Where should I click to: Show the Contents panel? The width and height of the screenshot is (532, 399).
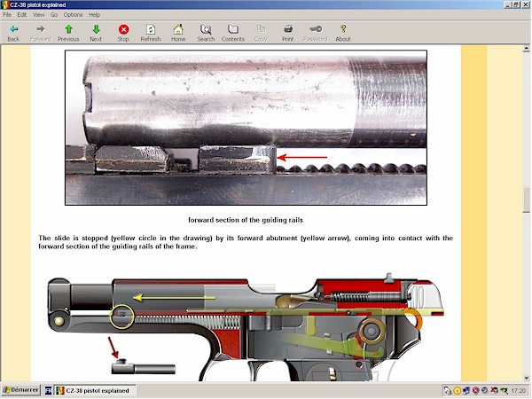tap(233, 33)
